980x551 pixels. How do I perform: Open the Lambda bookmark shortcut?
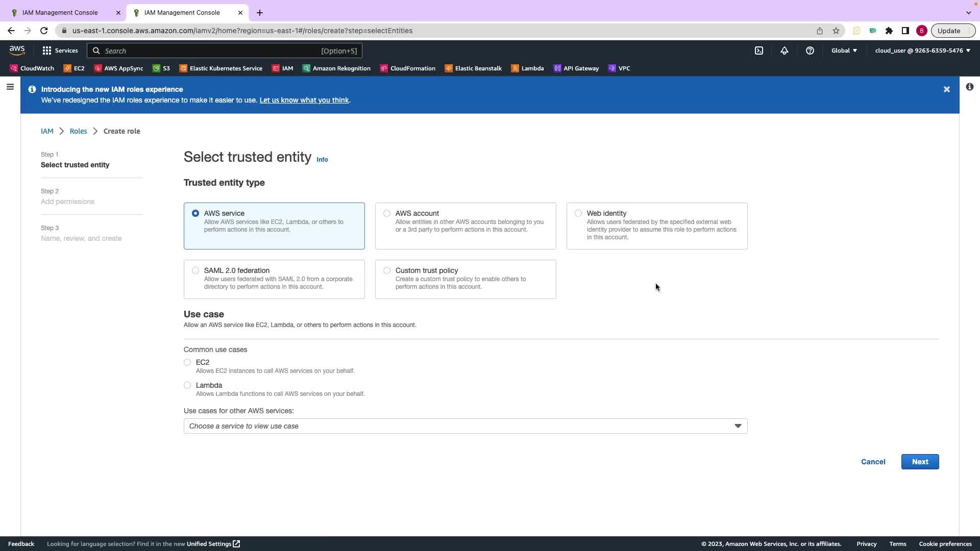[x=527, y=68]
